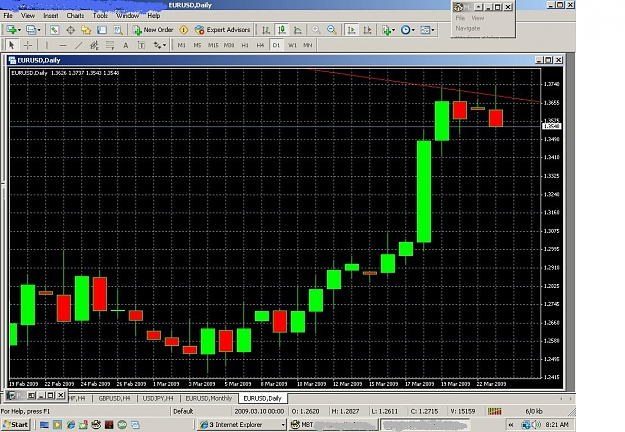Switch to GBPUSD,H4 chart tab
The width and height of the screenshot is (625, 432).
coord(114,398)
